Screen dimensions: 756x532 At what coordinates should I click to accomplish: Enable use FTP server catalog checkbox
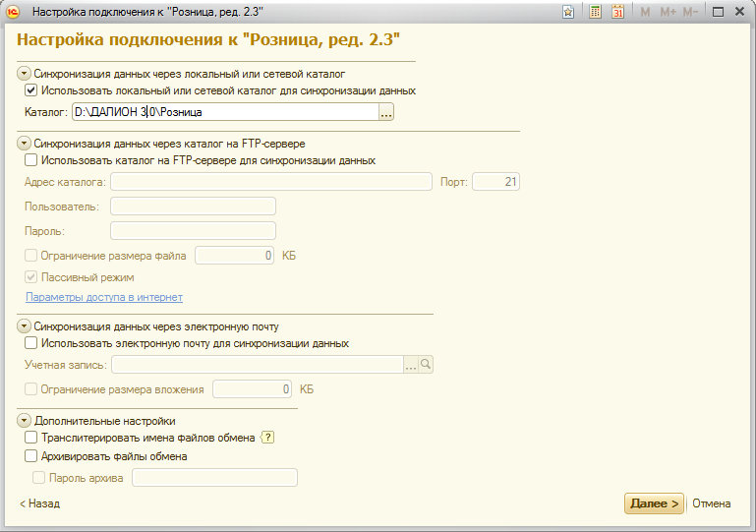30,159
